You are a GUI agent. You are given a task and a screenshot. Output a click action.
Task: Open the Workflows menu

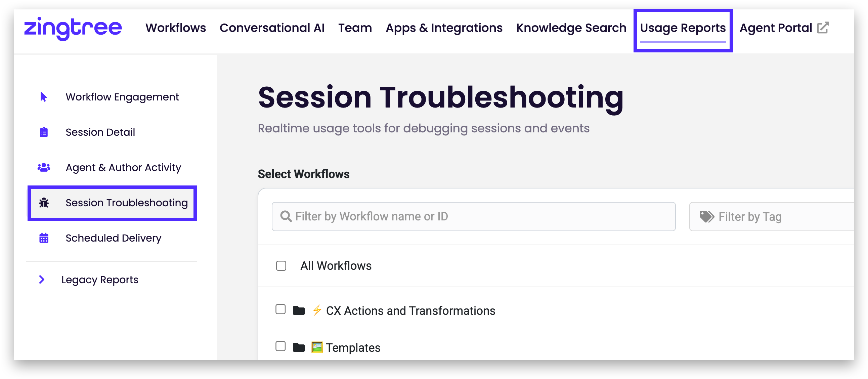click(176, 28)
